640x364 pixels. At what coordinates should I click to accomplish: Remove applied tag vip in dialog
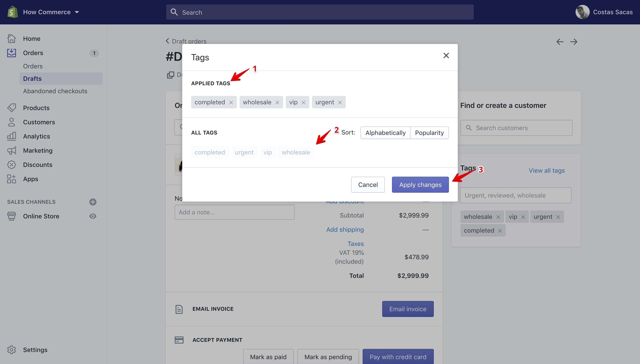[x=303, y=103]
